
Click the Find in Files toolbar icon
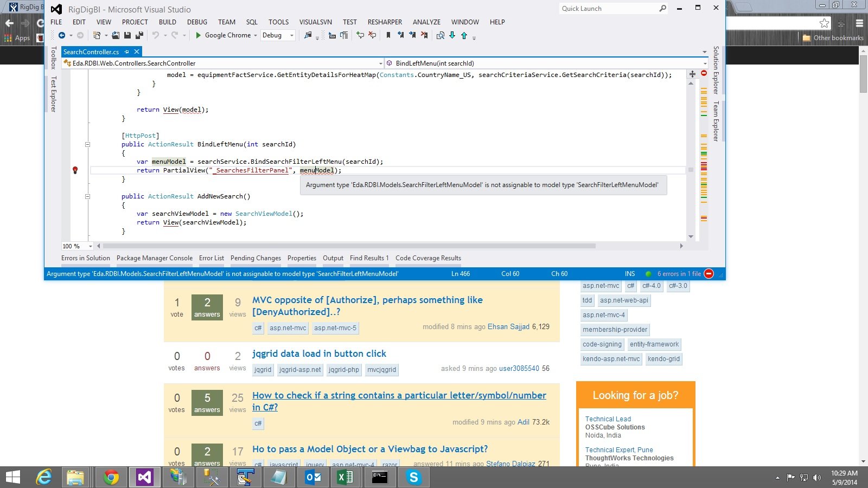(x=308, y=35)
